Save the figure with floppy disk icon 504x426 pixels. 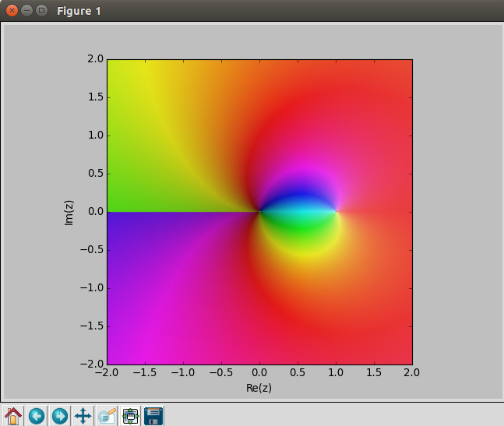point(153,416)
